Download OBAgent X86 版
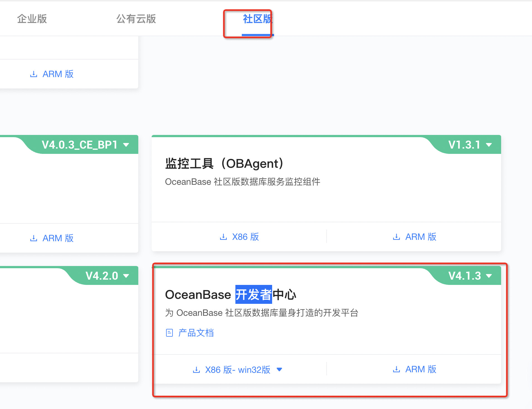The height and width of the screenshot is (409, 532). tap(239, 237)
